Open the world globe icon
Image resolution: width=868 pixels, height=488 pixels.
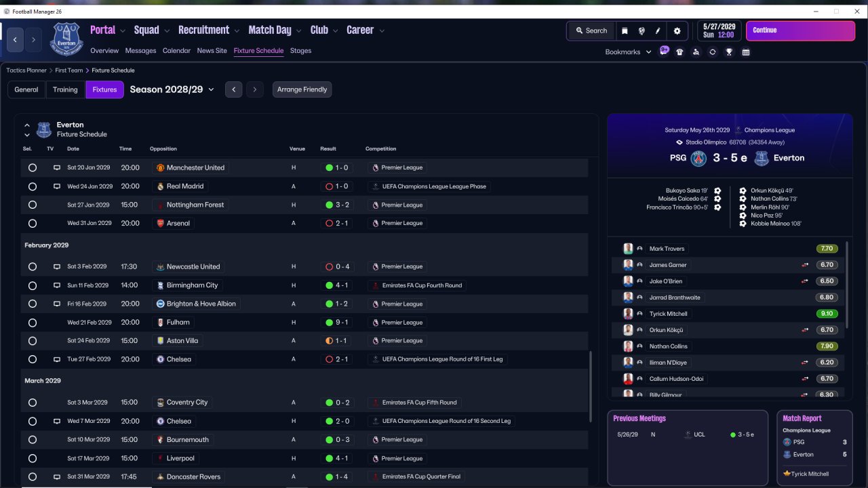642,30
